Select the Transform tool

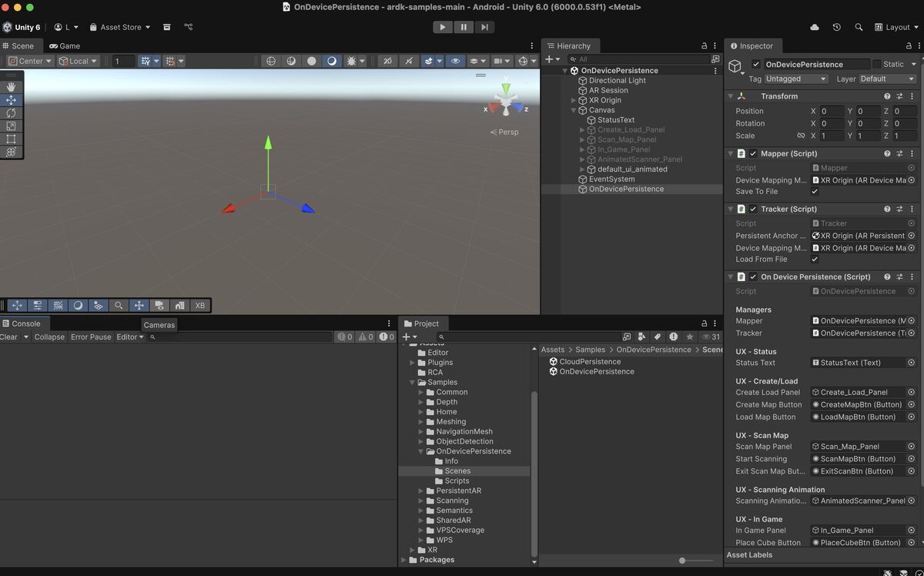[x=11, y=152]
